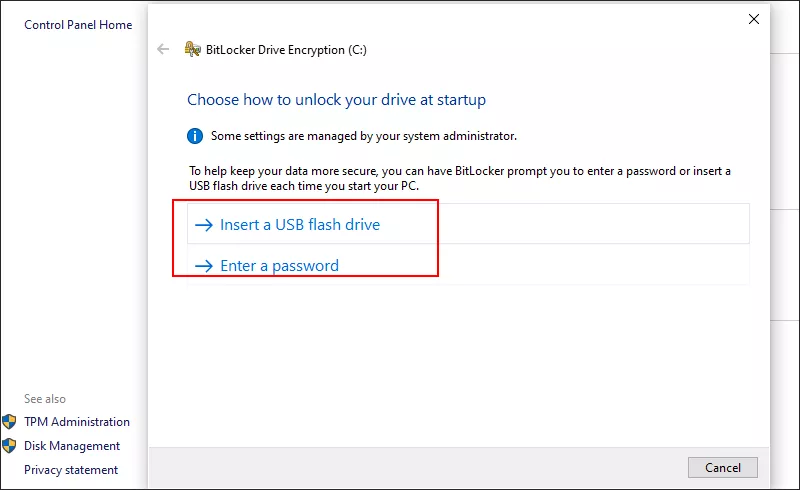Click the arrow icon beside Enter a password
The height and width of the screenshot is (490, 800).
[204, 265]
